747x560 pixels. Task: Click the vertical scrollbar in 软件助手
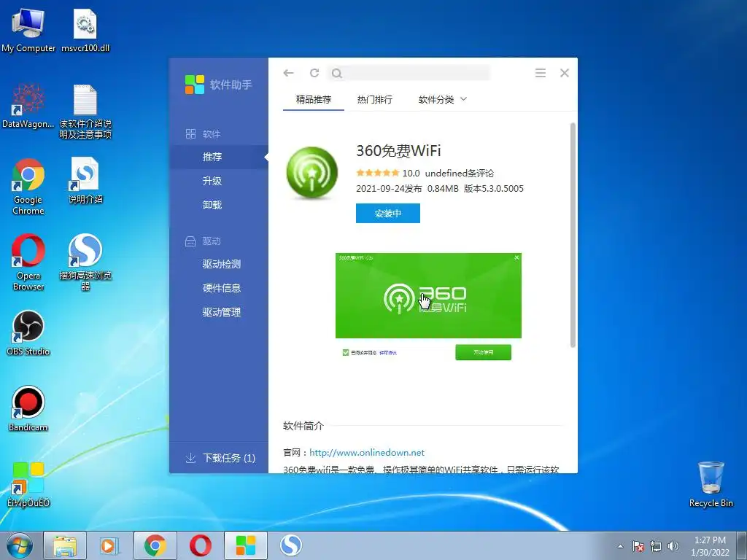coord(573,235)
